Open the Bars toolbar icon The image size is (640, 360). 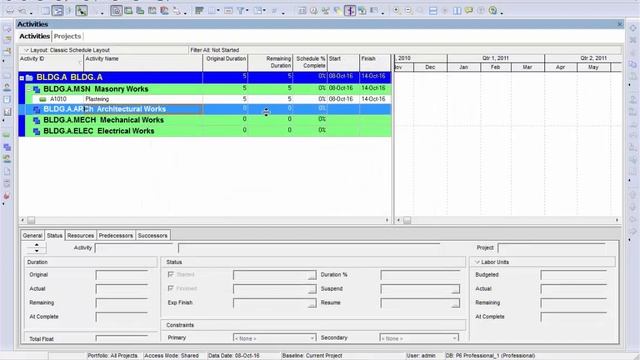pyautogui.click(x=199, y=11)
